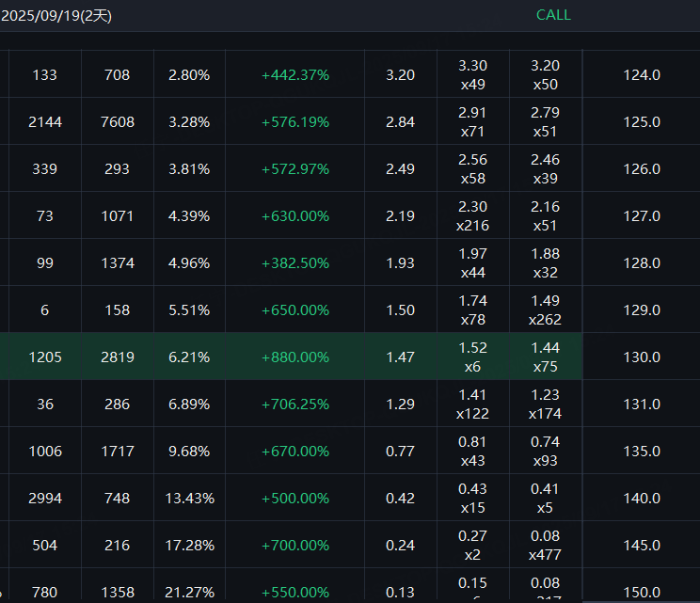700x603 pixels.
Task: Click the bid quote 2.16 x51
Action: (x=545, y=216)
